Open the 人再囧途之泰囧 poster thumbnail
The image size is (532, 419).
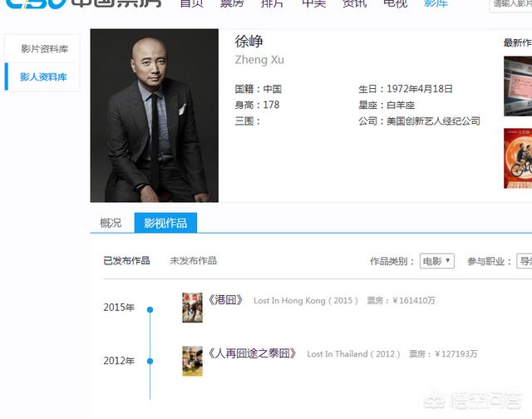192,361
